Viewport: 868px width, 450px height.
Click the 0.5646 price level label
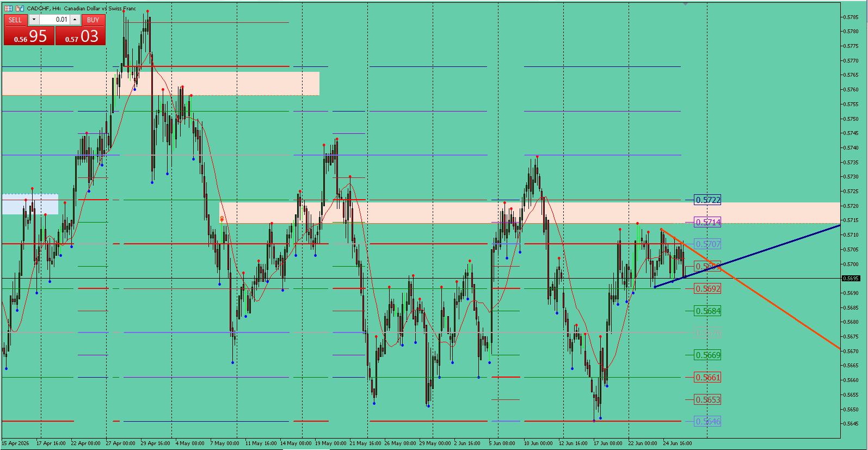tap(707, 422)
